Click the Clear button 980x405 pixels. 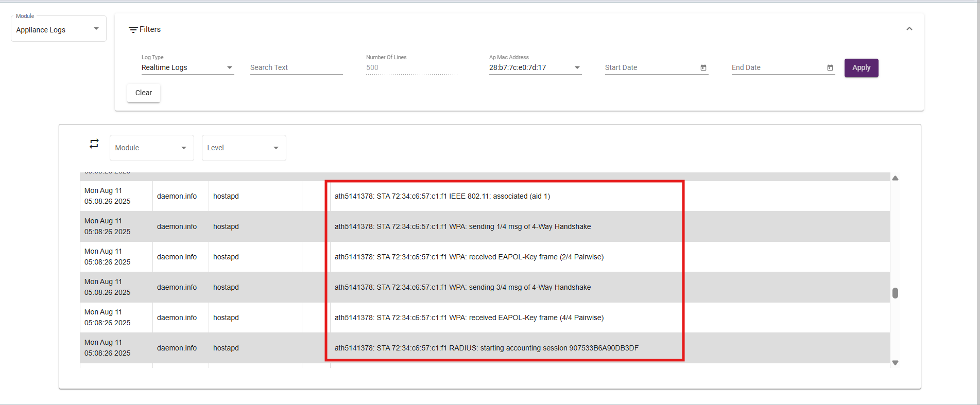coord(144,93)
